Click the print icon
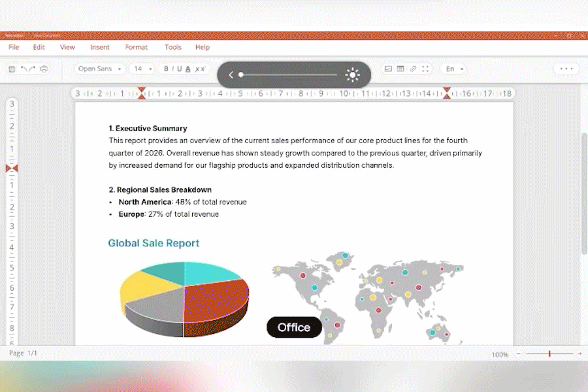 [x=44, y=69]
